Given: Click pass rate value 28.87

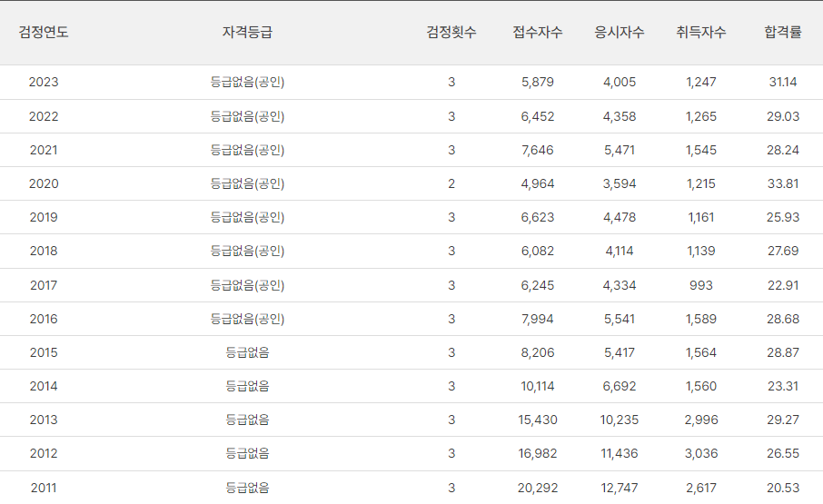Looking at the screenshot, I should (x=783, y=352).
